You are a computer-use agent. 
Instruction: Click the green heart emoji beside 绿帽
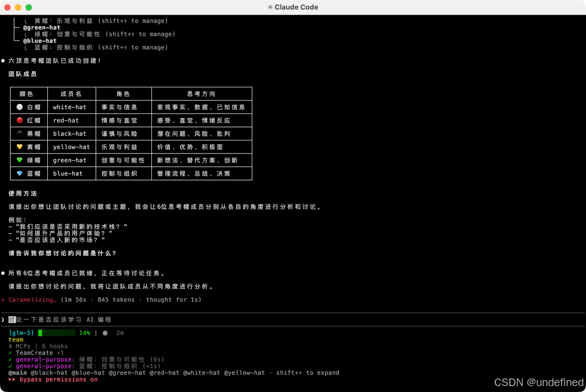click(20, 160)
